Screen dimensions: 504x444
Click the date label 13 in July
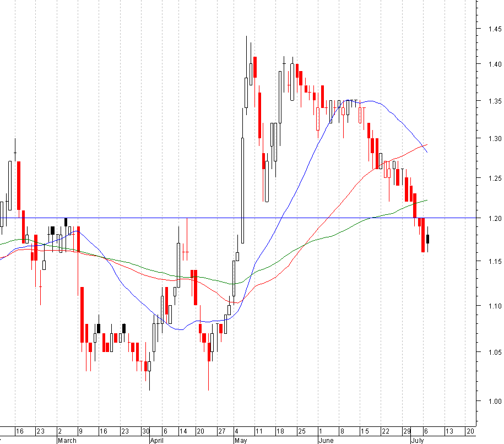click(x=449, y=431)
